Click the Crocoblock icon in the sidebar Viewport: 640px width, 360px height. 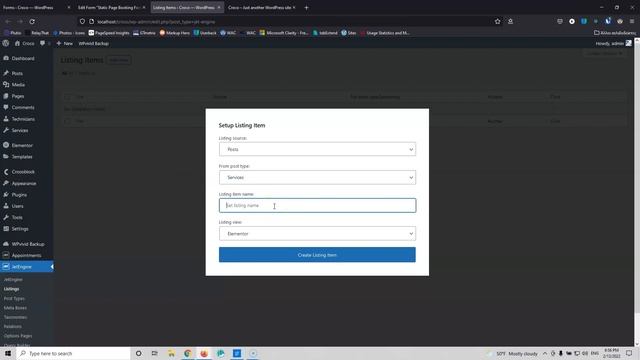coord(6,172)
